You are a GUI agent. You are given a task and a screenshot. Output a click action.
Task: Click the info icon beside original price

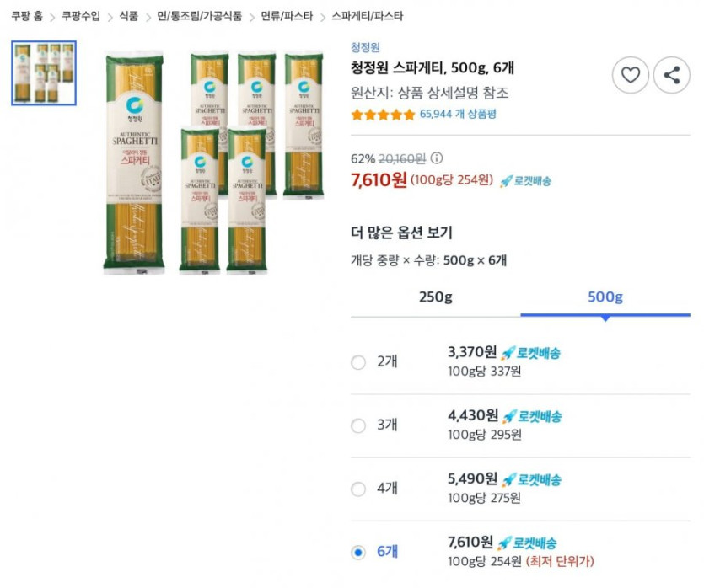point(437,158)
